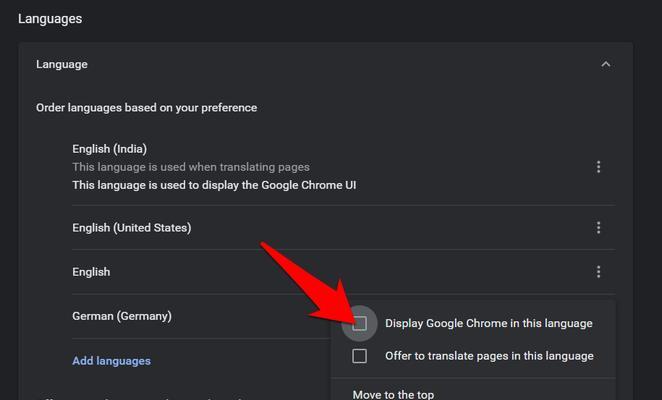The width and height of the screenshot is (662, 400).
Task: Open the three-dot menu for English
Action: pyautogui.click(x=598, y=272)
